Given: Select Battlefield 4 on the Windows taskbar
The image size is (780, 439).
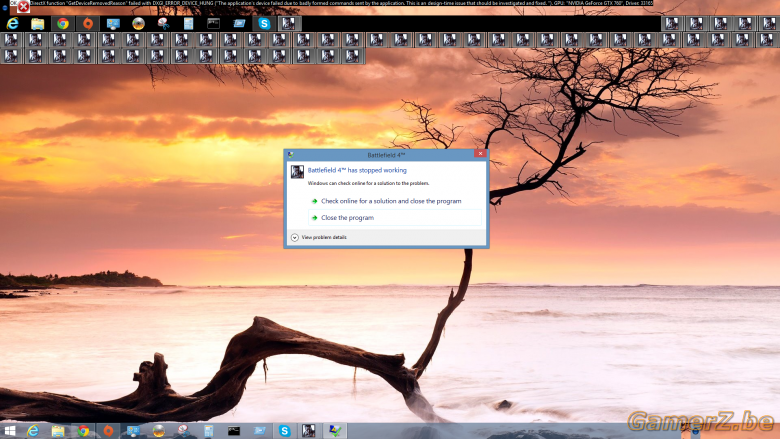Looking at the screenshot, I should click(x=309, y=431).
